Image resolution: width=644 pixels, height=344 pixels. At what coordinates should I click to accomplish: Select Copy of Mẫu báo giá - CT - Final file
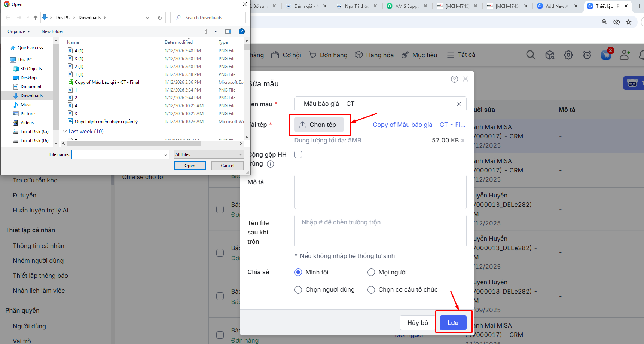(x=107, y=82)
